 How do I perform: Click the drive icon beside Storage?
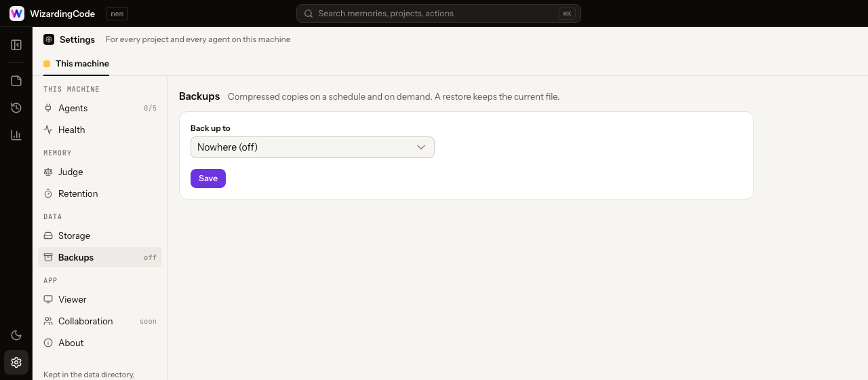(x=48, y=235)
